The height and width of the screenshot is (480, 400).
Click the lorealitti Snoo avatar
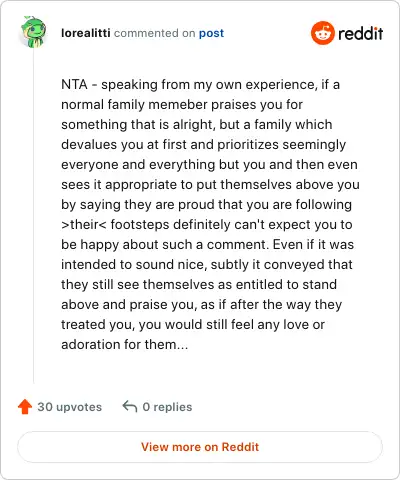[33, 32]
